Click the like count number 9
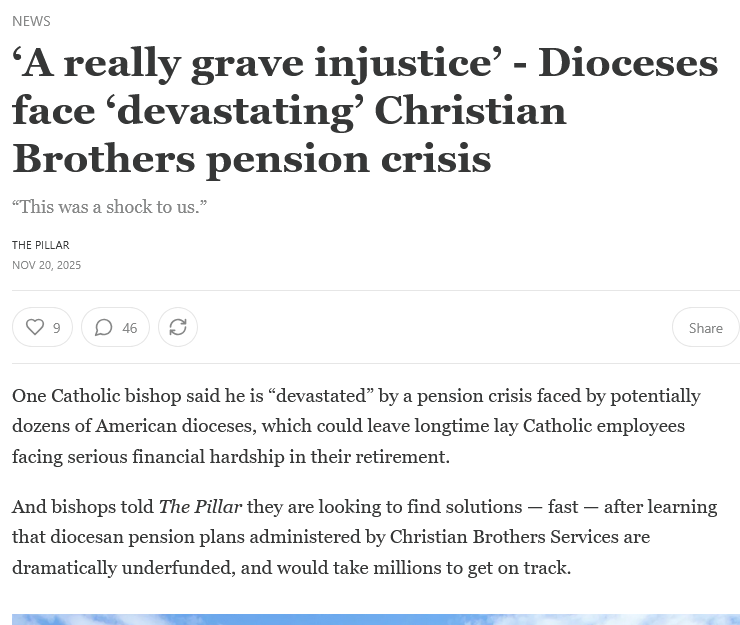 (57, 328)
